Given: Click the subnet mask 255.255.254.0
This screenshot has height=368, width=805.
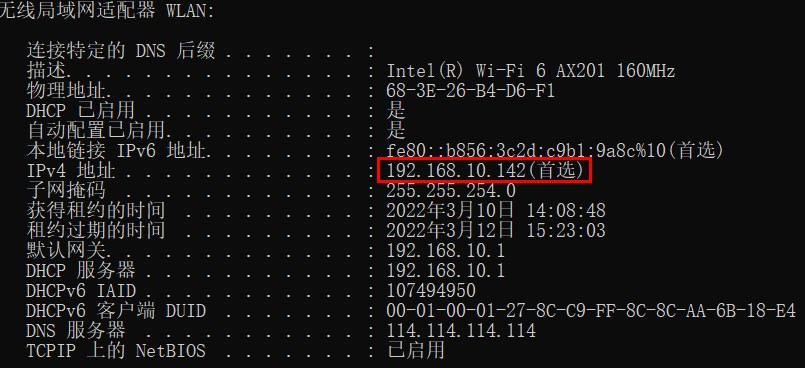Looking at the screenshot, I should pos(451,190).
